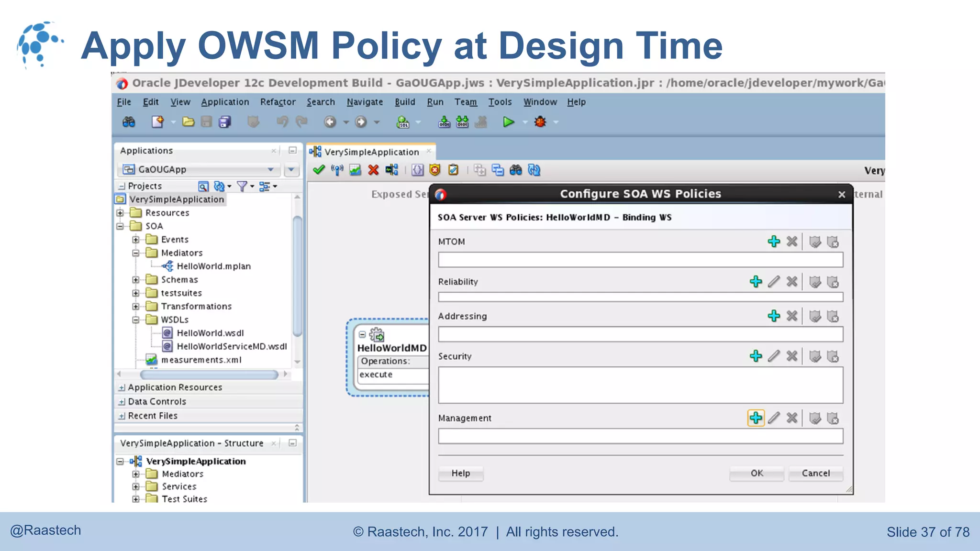The image size is (980, 551).
Task: Disable selected Management policy shield icon
Action: pyautogui.click(x=833, y=418)
